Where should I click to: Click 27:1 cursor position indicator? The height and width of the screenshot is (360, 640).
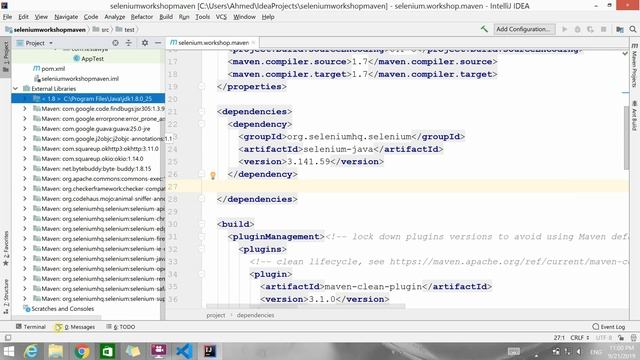[x=559, y=338]
